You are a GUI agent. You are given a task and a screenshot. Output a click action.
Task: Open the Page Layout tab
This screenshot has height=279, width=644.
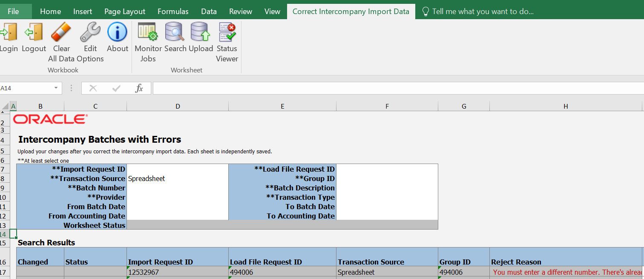point(125,12)
